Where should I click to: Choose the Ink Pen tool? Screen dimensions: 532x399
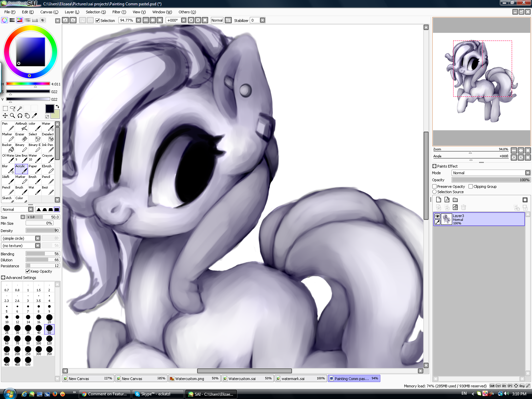click(x=48, y=148)
